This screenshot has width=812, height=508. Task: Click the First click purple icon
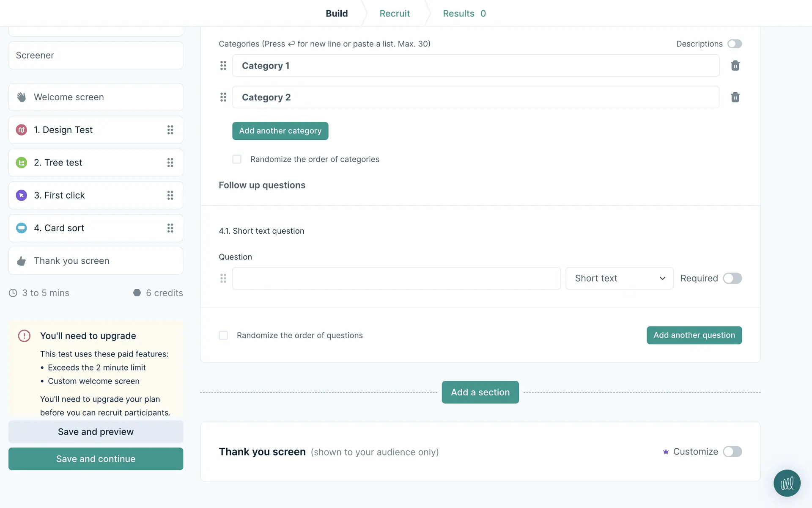22,195
